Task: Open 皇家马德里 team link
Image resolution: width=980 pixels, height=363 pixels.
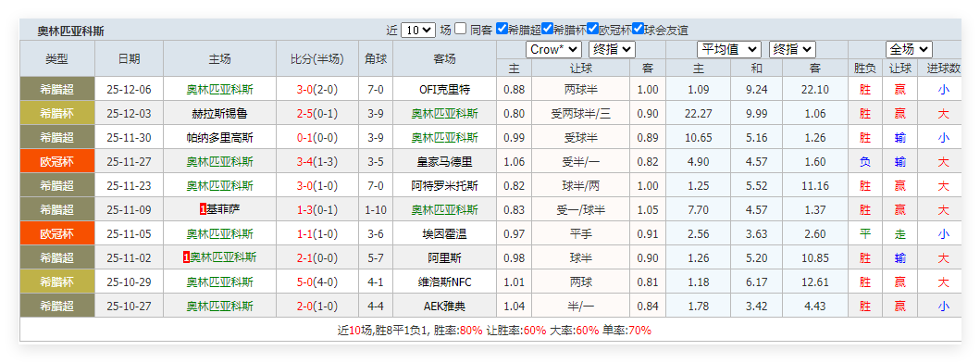Action: pyautogui.click(x=444, y=161)
